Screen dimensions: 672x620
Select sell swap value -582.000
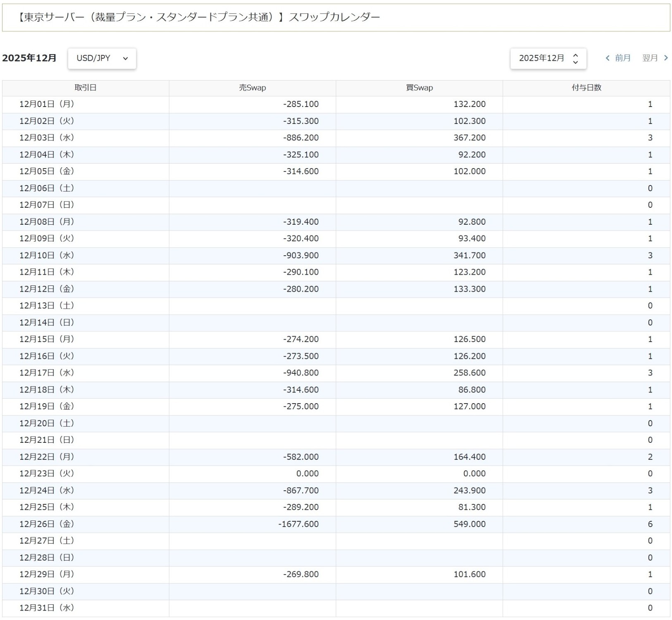click(301, 457)
